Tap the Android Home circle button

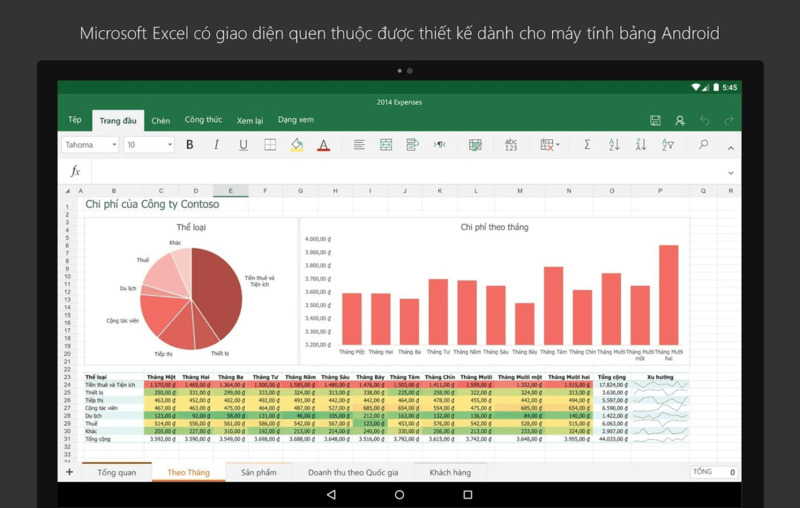click(399, 494)
